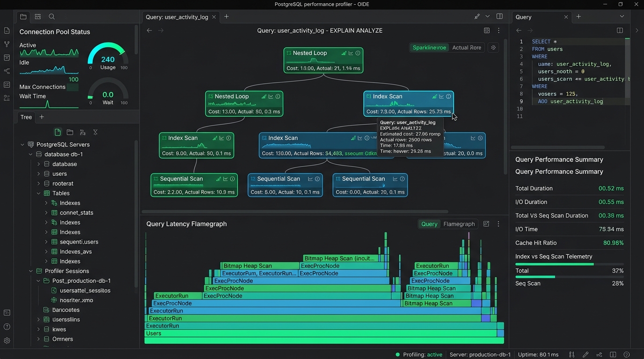Select the green file icon in tree toolbar
This screenshot has height=359, width=644.
pos(58,132)
